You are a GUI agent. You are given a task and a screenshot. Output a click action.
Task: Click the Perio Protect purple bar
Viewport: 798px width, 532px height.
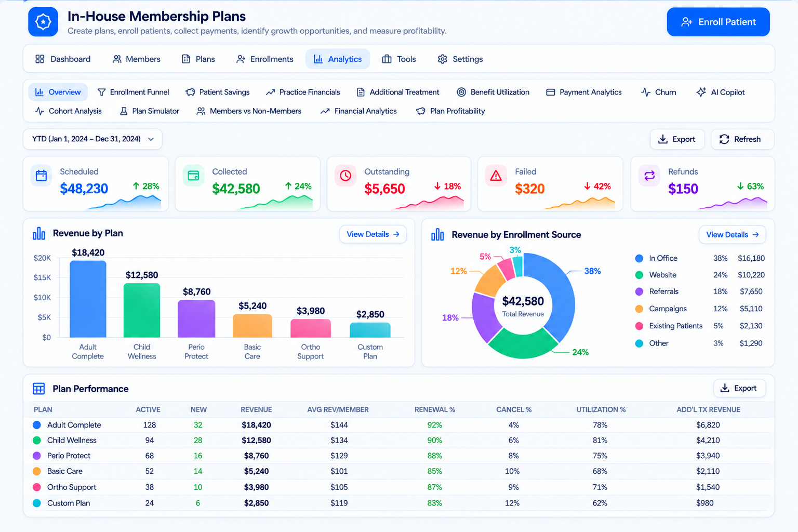(196, 318)
